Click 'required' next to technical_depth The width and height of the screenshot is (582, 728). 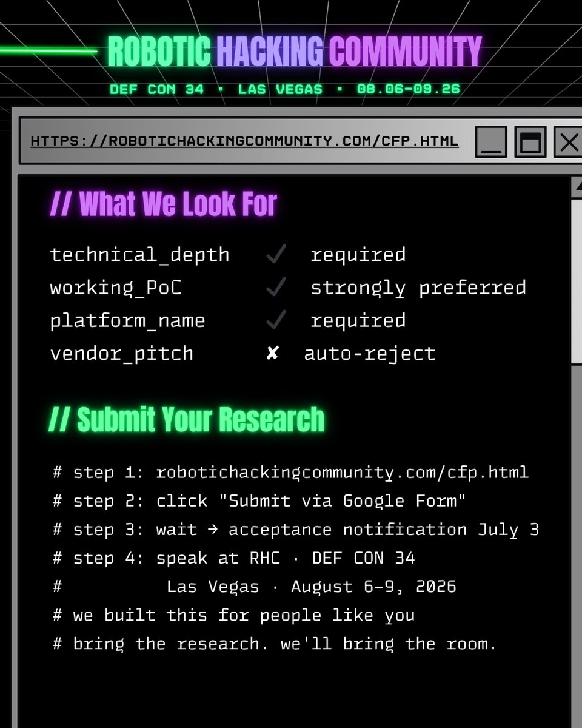point(358,255)
